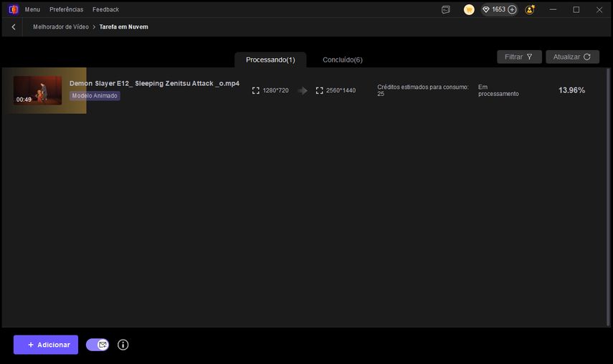The width and height of the screenshot is (613, 364).
Task: Open the Preferências menu
Action: pos(66,9)
